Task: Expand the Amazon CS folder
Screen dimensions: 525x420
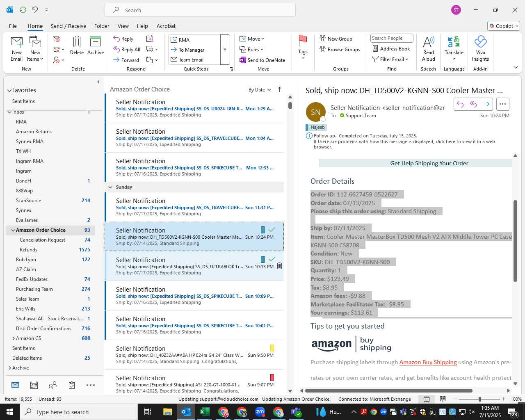Action: pos(13,338)
